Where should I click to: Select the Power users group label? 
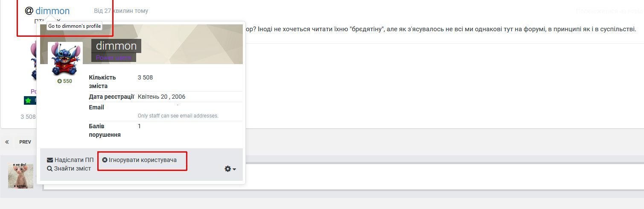point(114,58)
